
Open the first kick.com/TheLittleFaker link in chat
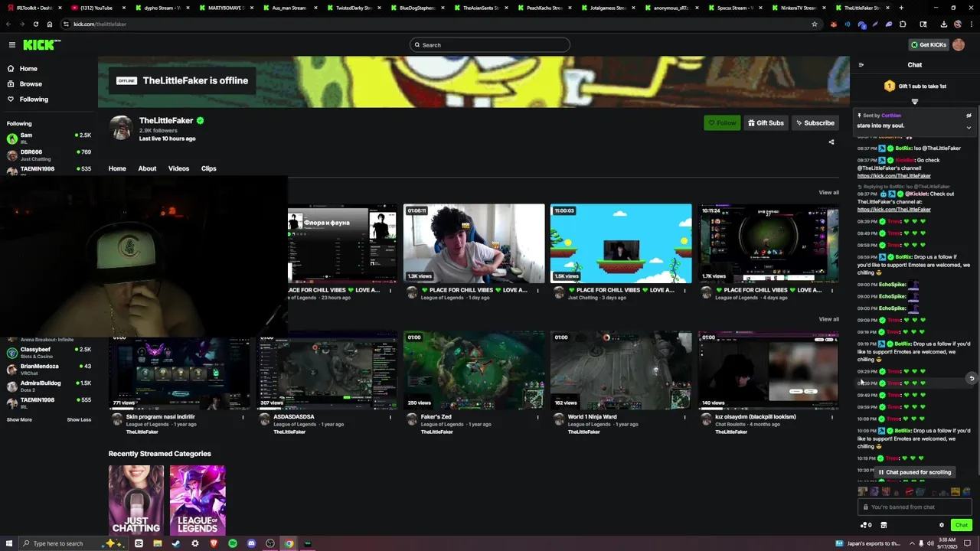(x=893, y=176)
